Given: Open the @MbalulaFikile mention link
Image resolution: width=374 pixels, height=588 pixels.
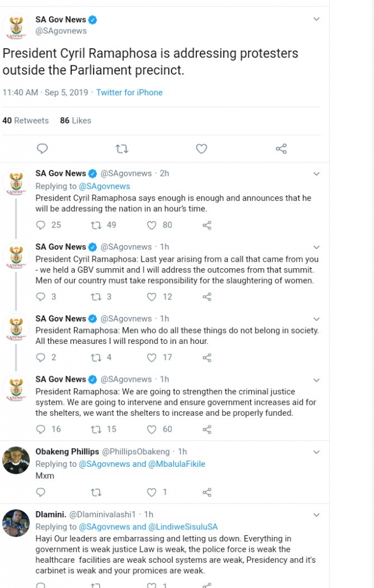Looking at the screenshot, I should click(x=177, y=464).
